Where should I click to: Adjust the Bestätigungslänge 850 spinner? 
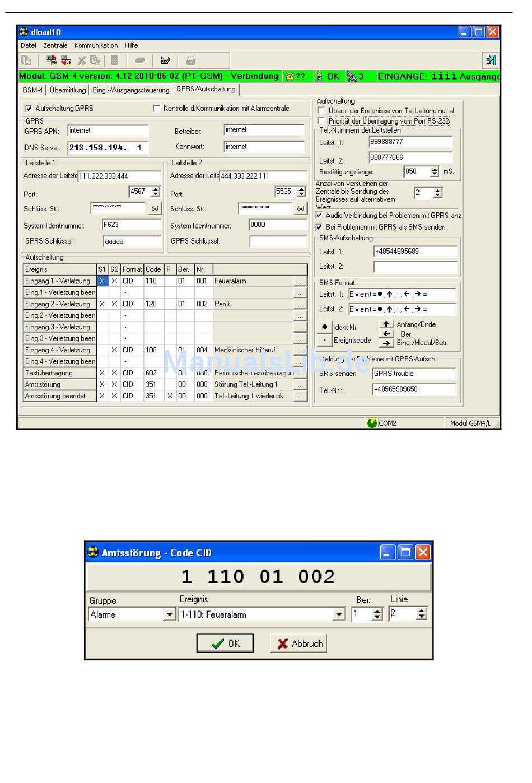[435, 172]
